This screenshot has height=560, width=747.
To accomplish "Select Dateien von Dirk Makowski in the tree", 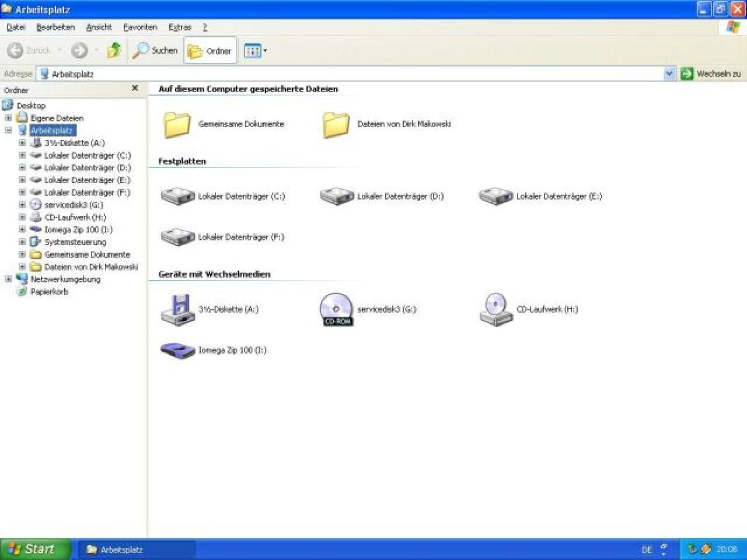I will click(x=91, y=267).
